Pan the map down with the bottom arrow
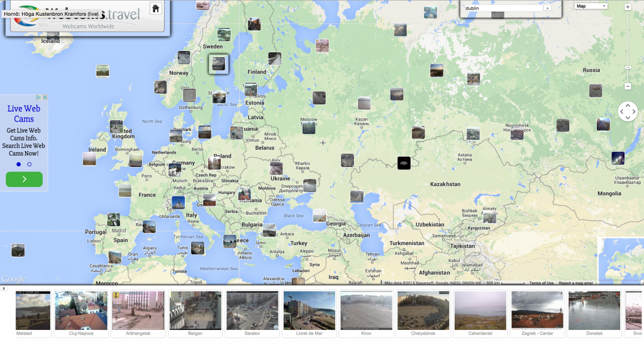 pos(628,118)
